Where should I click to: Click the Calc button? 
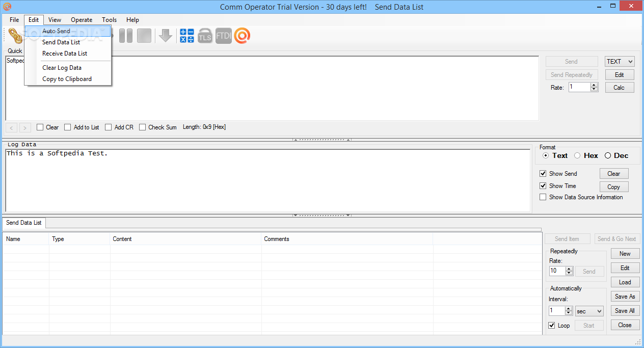tap(620, 88)
